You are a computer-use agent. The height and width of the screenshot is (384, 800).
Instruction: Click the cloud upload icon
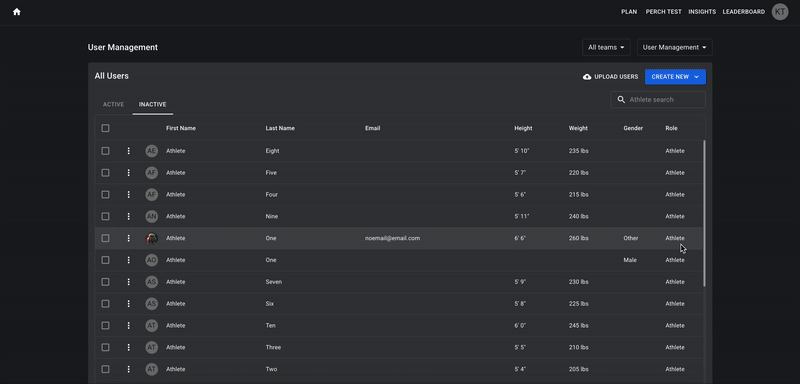click(x=587, y=77)
